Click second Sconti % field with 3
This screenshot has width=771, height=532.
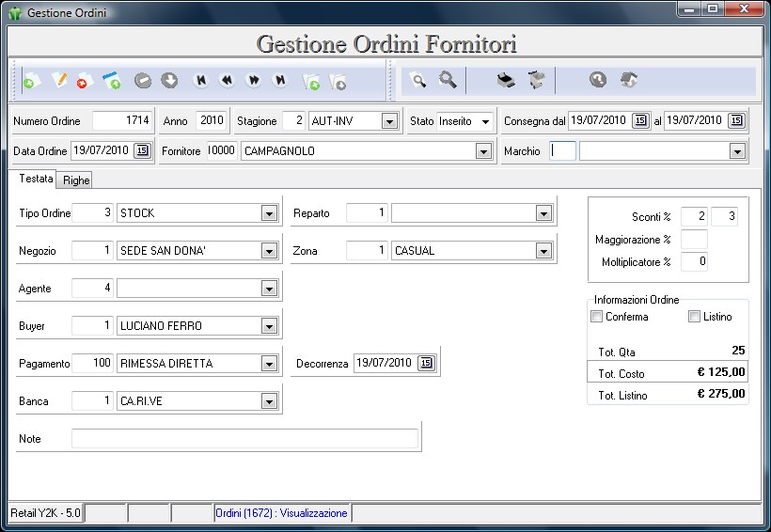(724, 216)
